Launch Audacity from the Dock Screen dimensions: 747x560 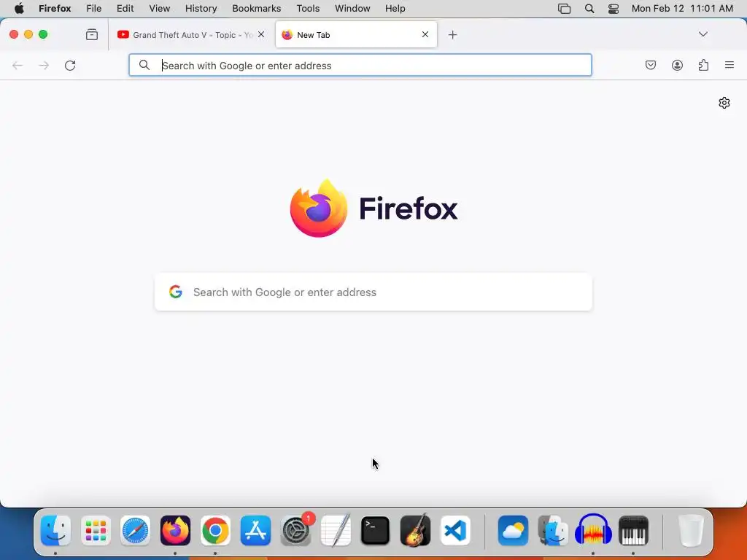593,529
